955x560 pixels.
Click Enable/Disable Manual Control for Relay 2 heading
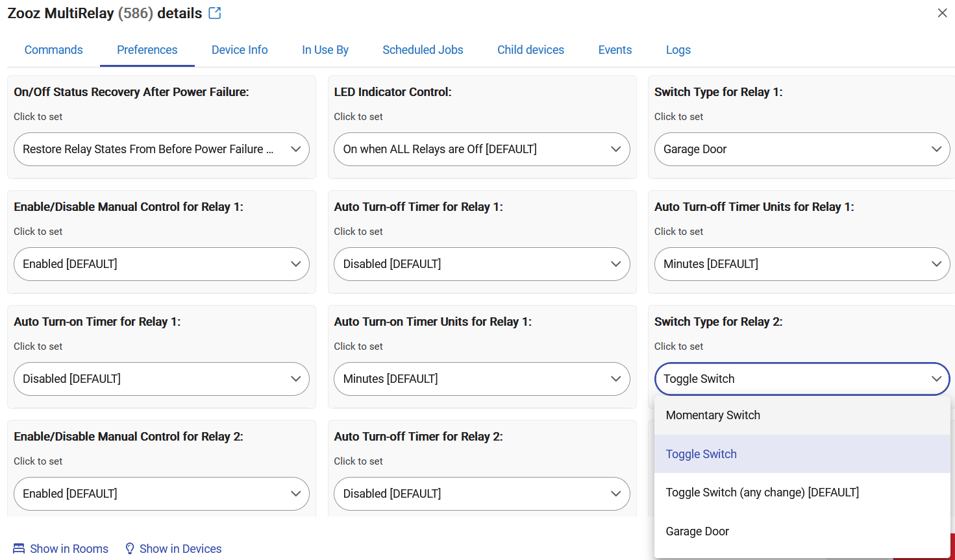(129, 437)
